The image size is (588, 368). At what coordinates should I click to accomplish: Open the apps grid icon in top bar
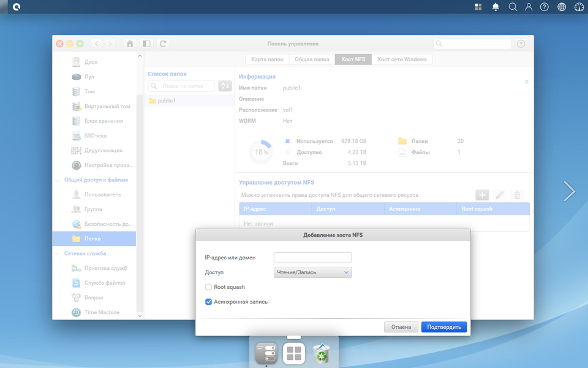click(x=478, y=7)
